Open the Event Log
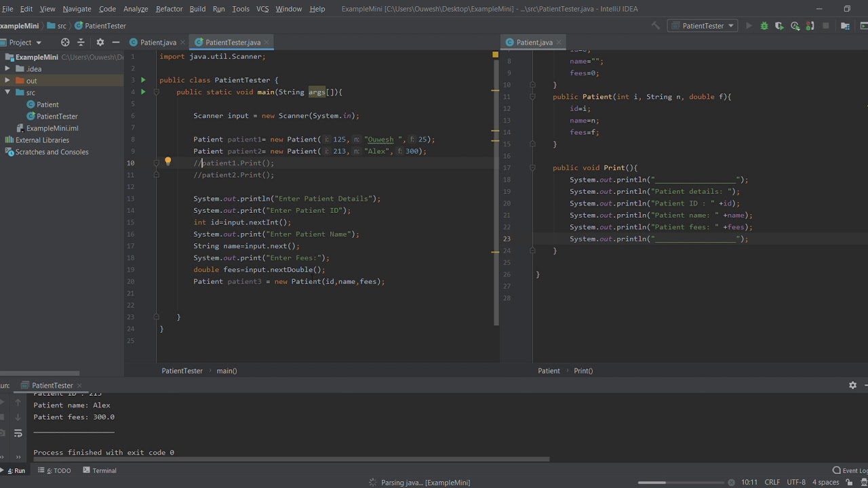 pos(850,470)
